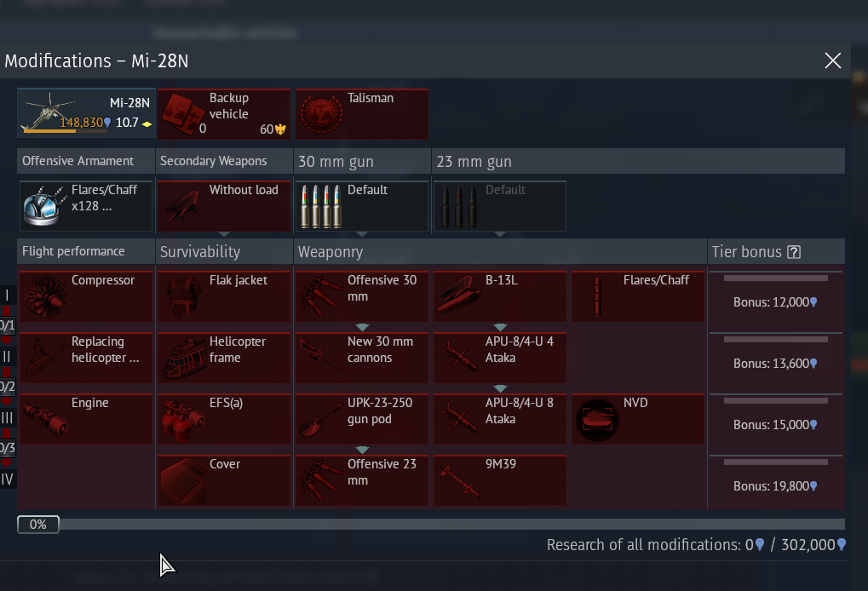Viewport: 868px width, 591px height.
Task: Expand the 30 mm gun belt dropdown arrow
Action: [361, 234]
